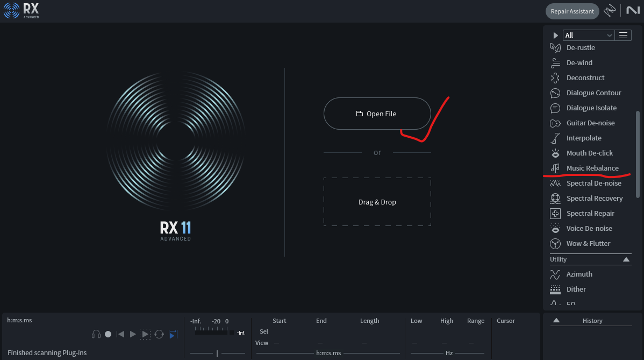Open the Interpolate module icon
The height and width of the screenshot is (360, 644).
pyautogui.click(x=555, y=138)
